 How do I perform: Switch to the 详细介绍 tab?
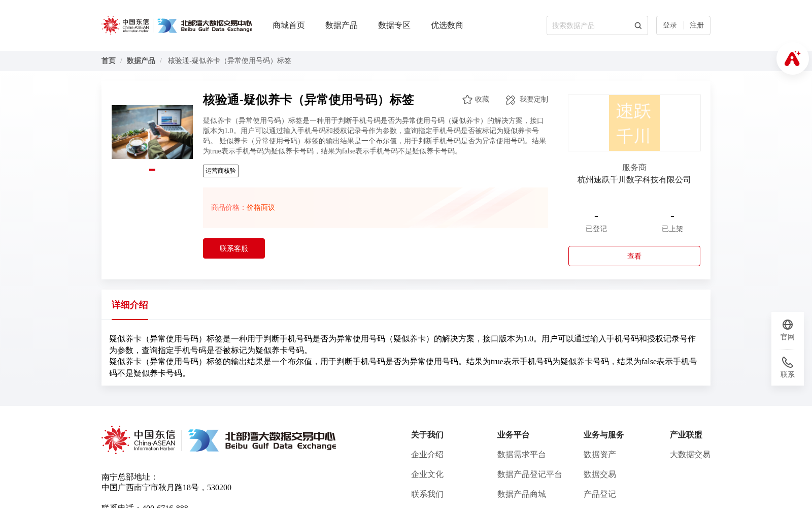pos(130,305)
